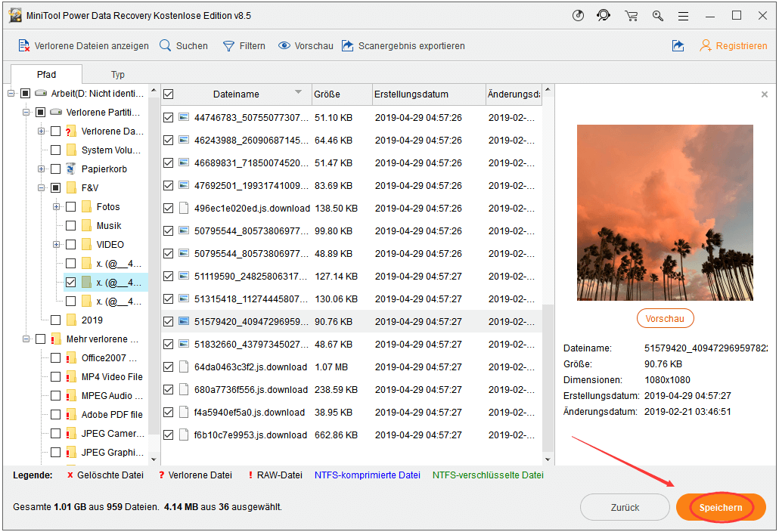This screenshot has height=532, width=779.
Task: Switch to the Typ tab
Action: point(117,74)
